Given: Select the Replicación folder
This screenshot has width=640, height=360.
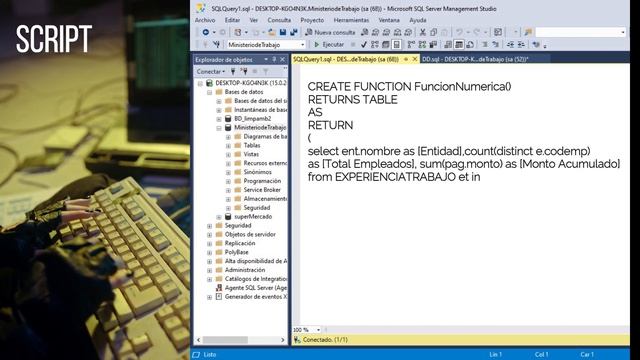Looking at the screenshot, I should [240, 243].
